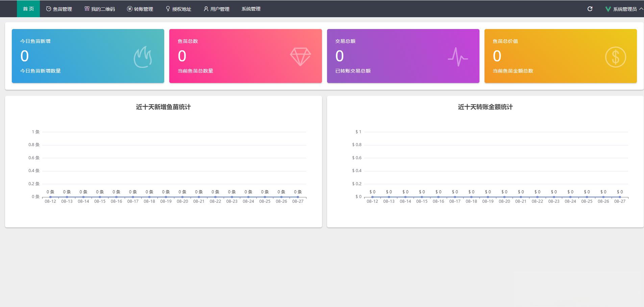Click the pulse icon on 交易总额 card

[x=458, y=57]
